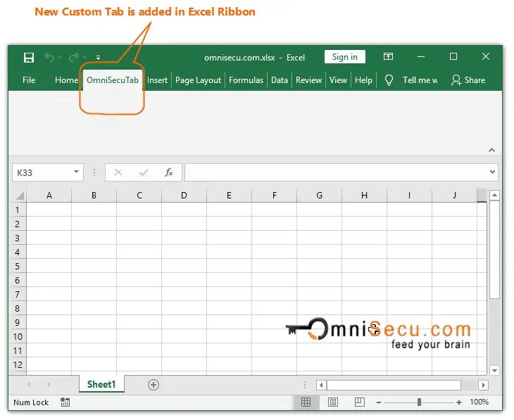
Task: Switch to Page Layout view icon
Action: [x=333, y=402]
